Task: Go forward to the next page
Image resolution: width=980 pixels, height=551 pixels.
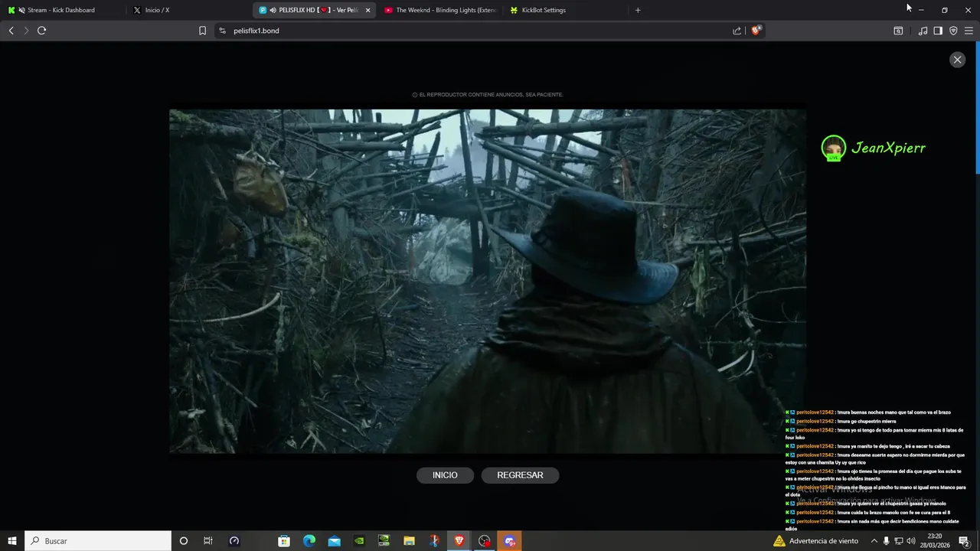Action: 26,31
